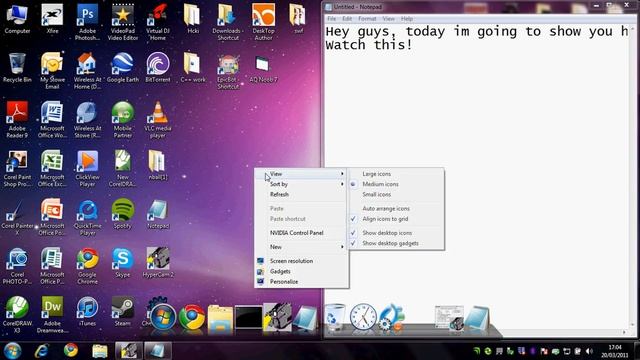Open Internet Explorer from taskbar

point(42,351)
